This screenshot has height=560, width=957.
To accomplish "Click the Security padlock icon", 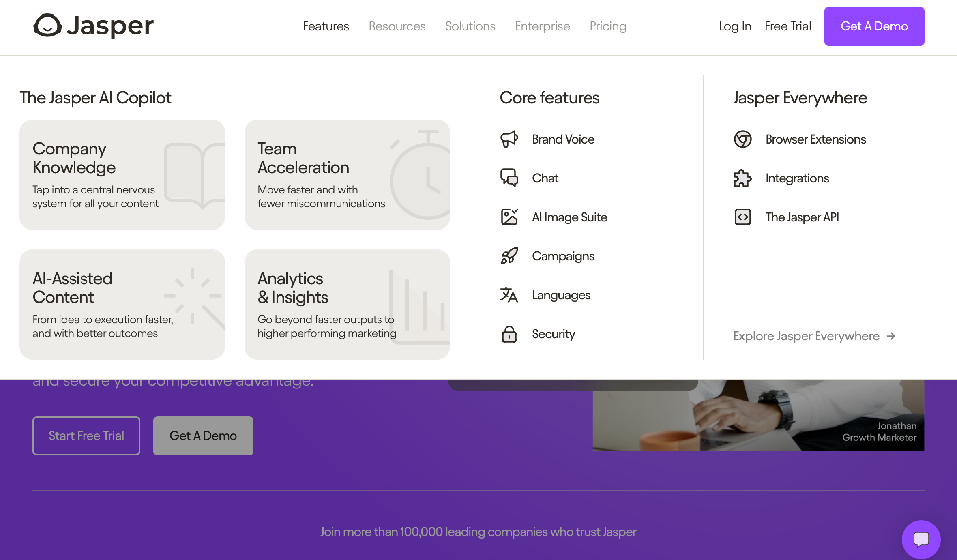I will (x=509, y=334).
